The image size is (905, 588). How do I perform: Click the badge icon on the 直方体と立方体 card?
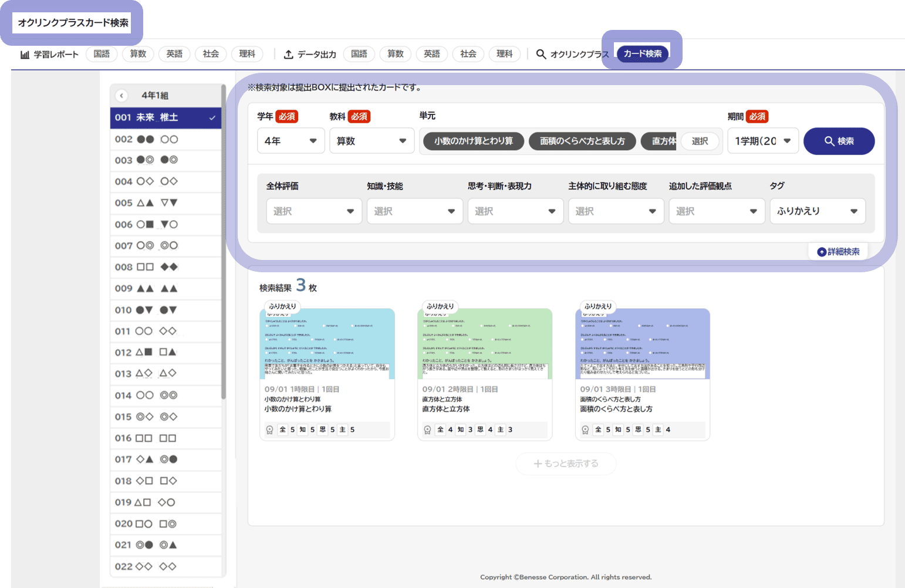(x=428, y=430)
